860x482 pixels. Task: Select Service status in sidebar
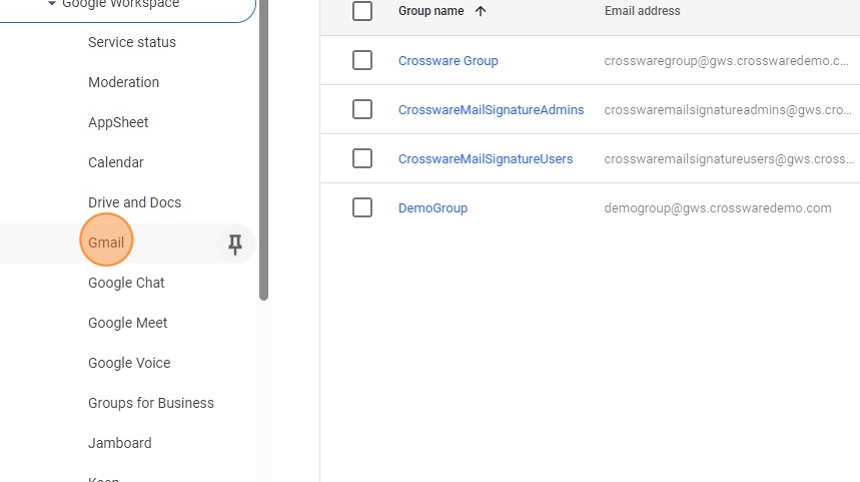click(131, 42)
